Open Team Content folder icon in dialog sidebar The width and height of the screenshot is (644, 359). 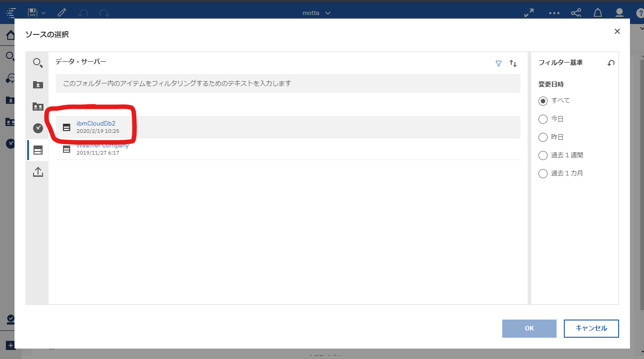[x=38, y=107]
